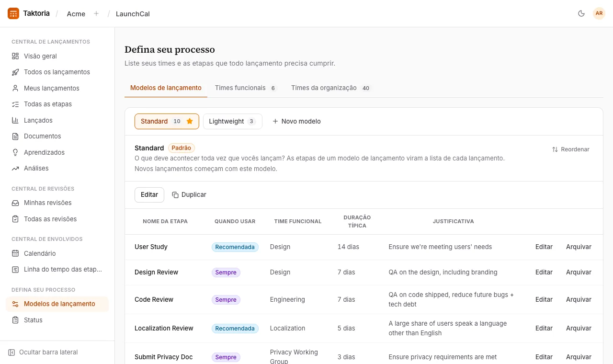The width and height of the screenshot is (613, 364).
Task: Select Modelos de lançamento in sidebar
Action: click(x=57, y=304)
